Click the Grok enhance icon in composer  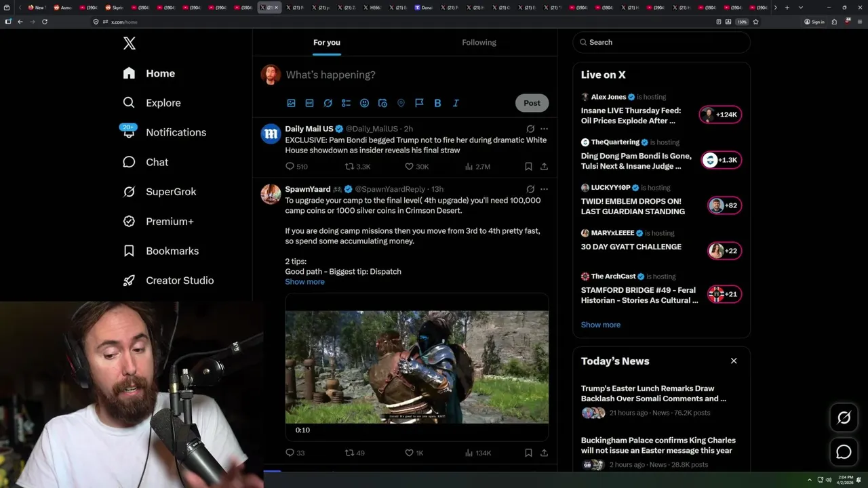[x=328, y=103]
